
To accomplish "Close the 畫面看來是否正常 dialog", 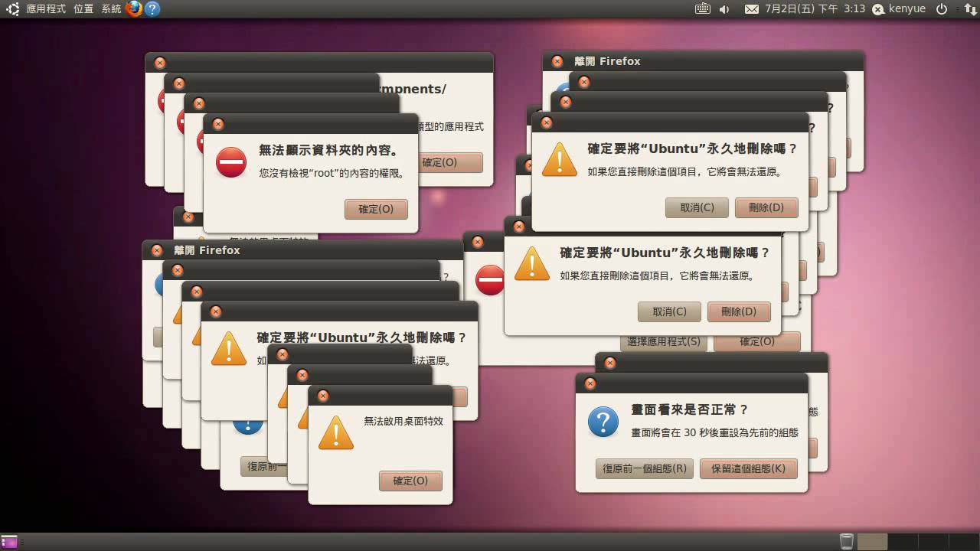I will 590,383.
